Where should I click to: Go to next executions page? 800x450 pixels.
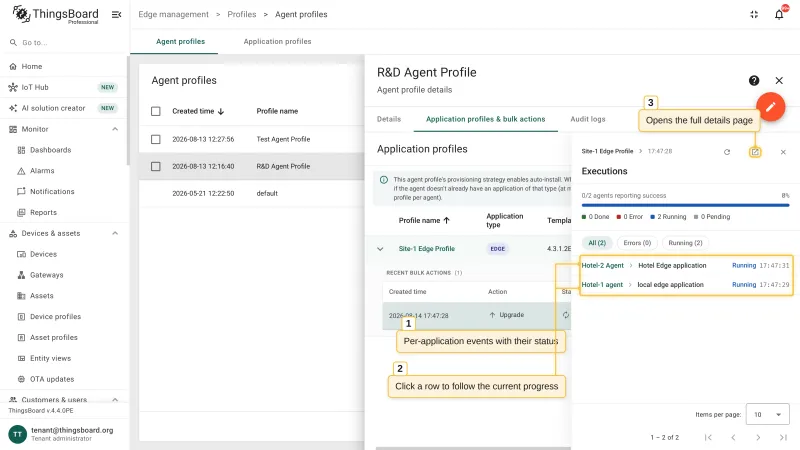point(758,437)
